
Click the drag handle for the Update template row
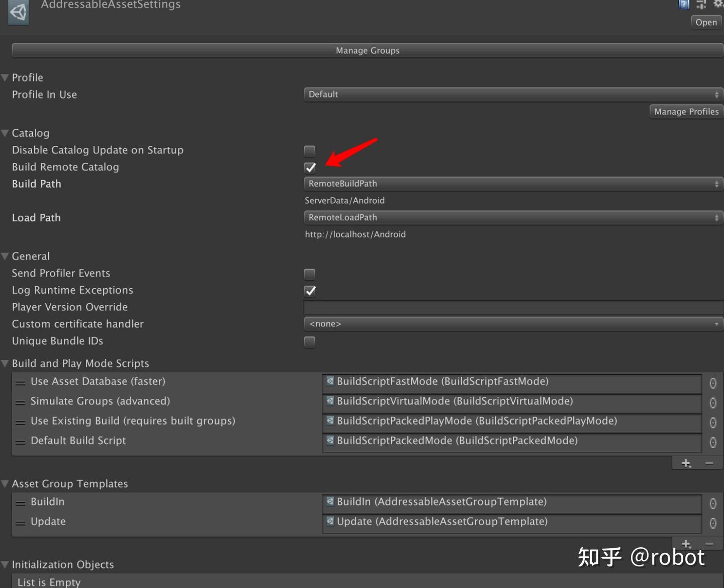(x=20, y=523)
